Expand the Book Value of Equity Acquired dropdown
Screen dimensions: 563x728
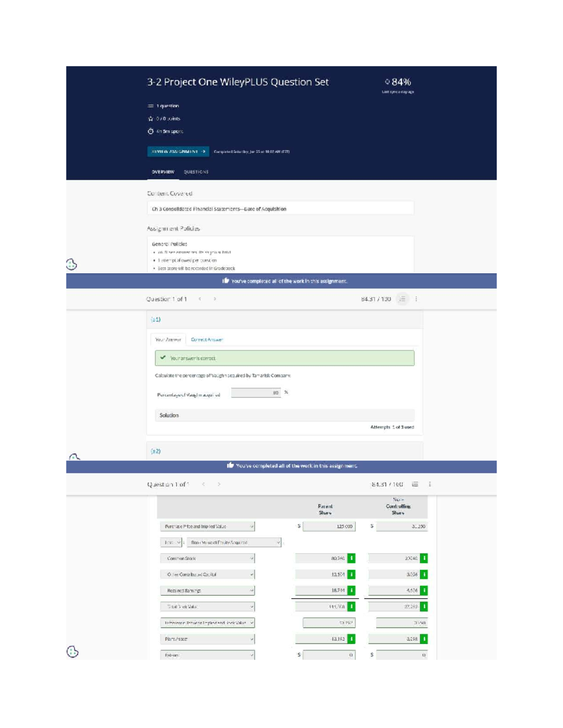coord(234,542)
